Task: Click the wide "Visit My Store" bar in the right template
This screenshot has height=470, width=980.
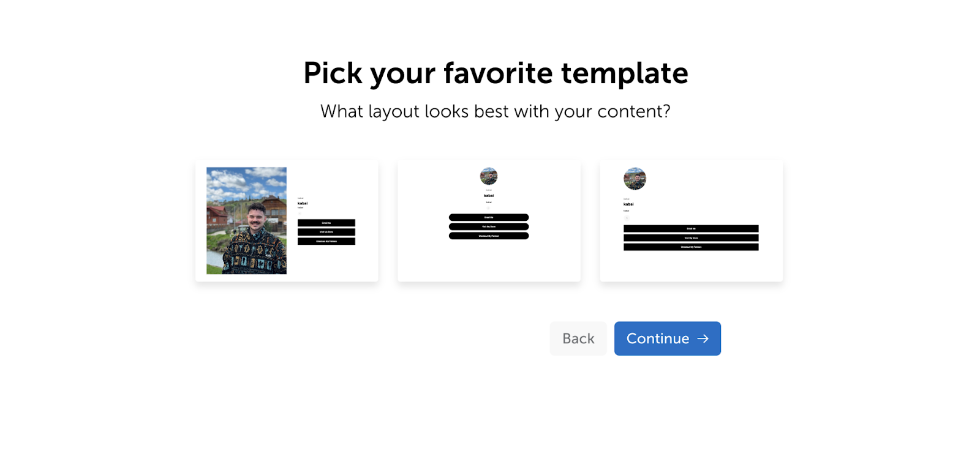Action: (691, 238)
